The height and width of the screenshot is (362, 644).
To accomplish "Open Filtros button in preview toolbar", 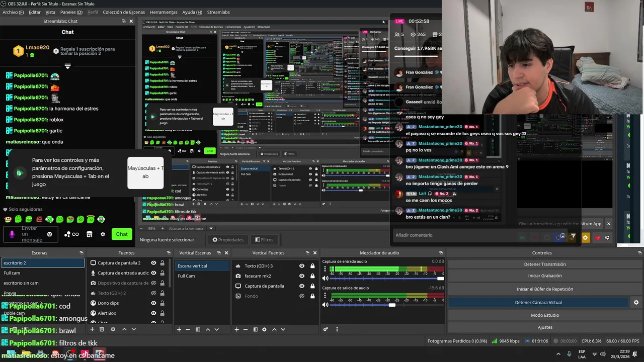I will 264,240.
